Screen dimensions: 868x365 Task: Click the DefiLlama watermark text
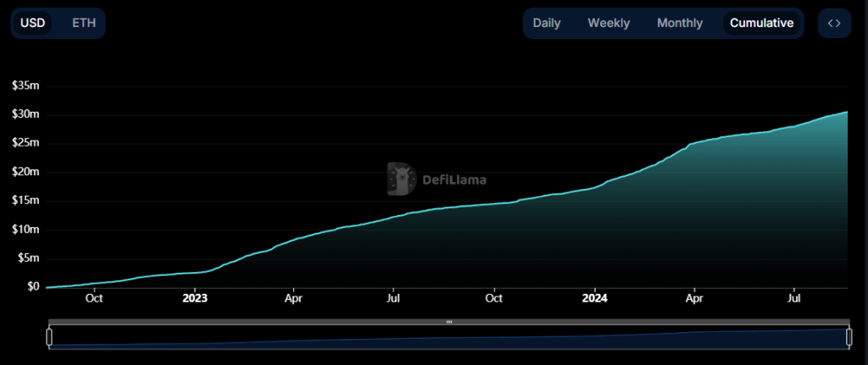[x=450, y=180]
